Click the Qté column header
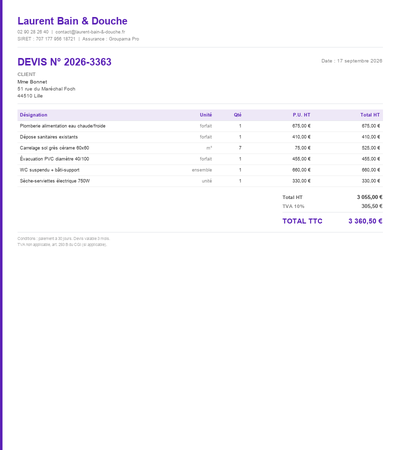 pos(238,115)
